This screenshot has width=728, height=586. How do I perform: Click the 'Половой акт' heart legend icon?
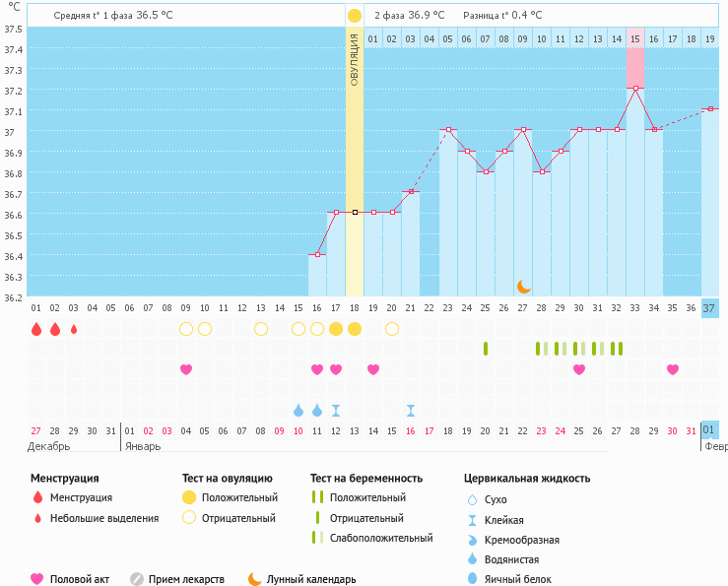coord(37,579)
